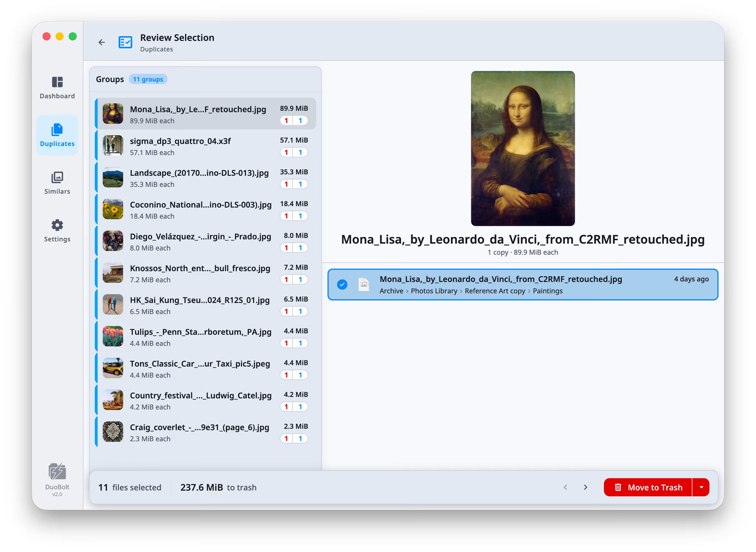Click the '18.4 MiB each' subtitle
The width and height of the screenshot is (756, 552).
coord(152,216)
